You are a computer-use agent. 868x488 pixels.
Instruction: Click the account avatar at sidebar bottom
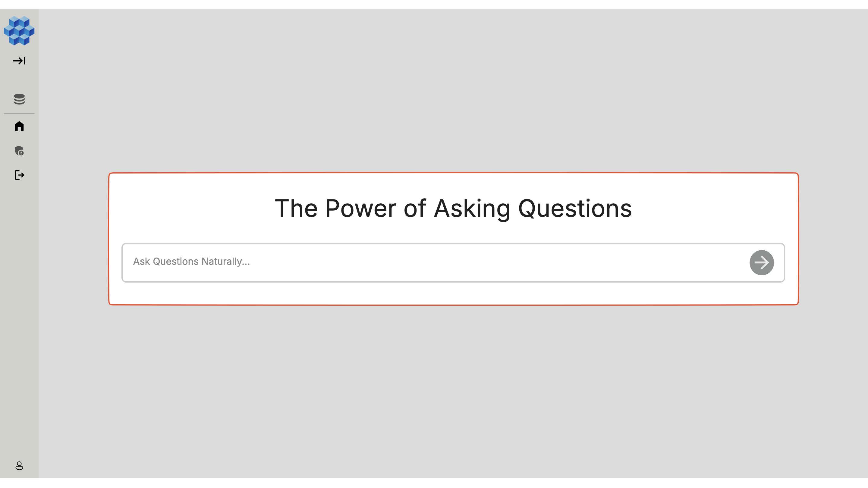tap(19, 466)
